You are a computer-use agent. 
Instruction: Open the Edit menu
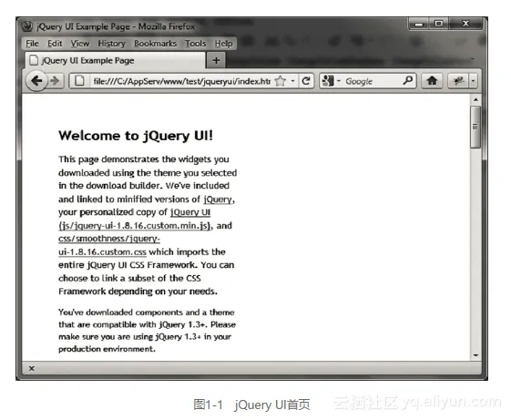coord(55,44)
